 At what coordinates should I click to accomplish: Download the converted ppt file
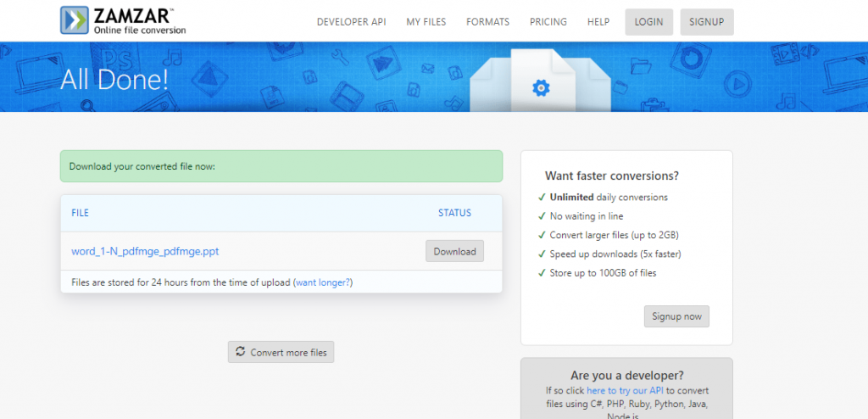click(x=454, y=251)
